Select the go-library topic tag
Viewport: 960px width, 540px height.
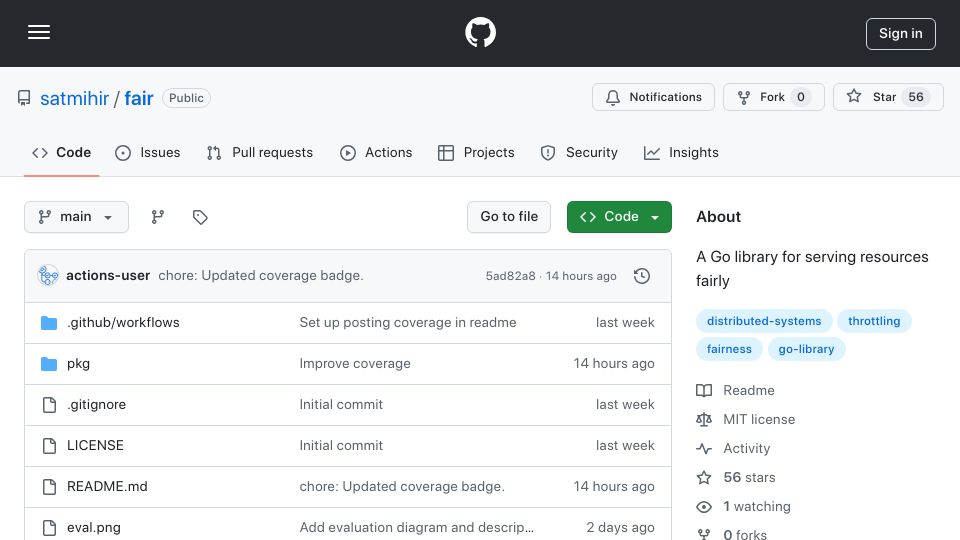click(x=806, y=350)
